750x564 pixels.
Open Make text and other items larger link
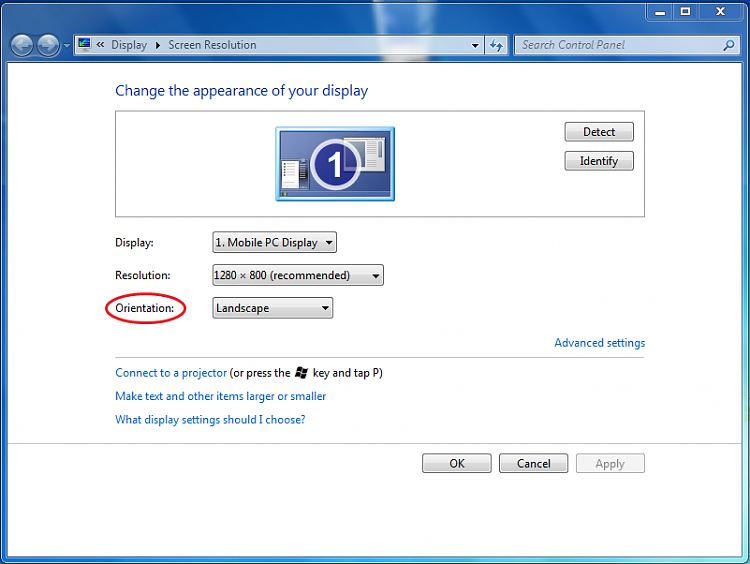click(x=221, y=397)
